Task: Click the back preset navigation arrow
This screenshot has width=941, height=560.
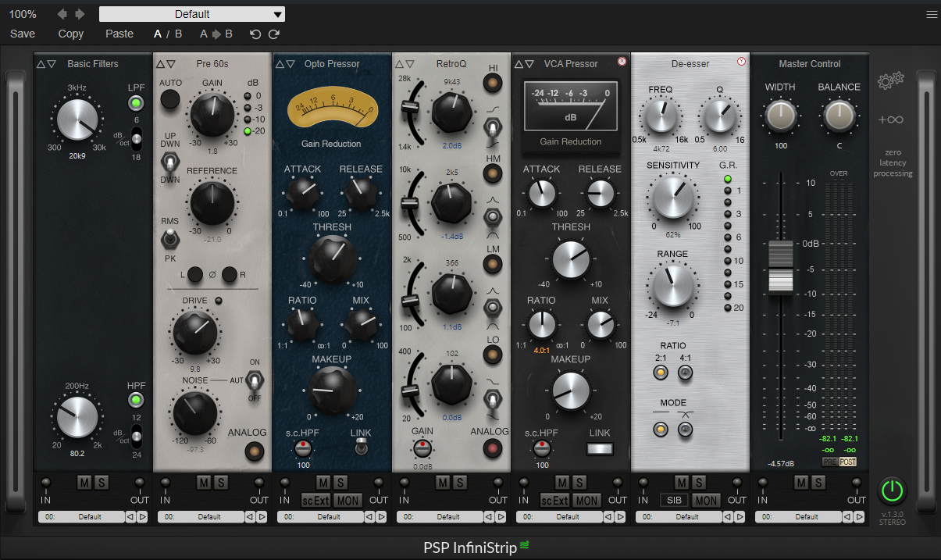Action: click(61, 13)
